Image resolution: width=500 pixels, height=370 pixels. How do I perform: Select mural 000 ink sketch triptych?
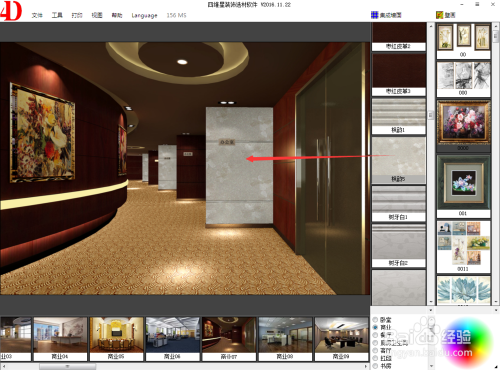464,79
